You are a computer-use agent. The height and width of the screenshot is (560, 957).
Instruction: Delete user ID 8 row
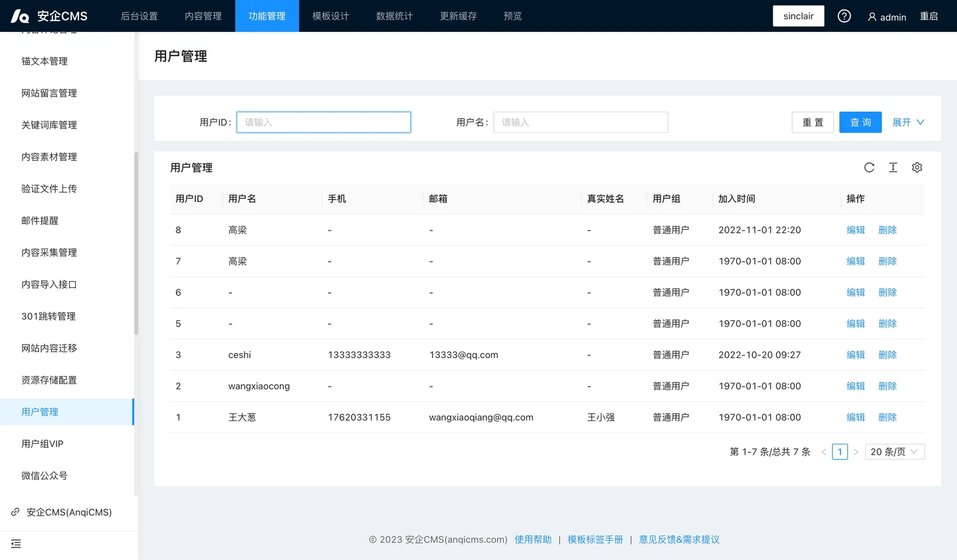click(888, 230)
